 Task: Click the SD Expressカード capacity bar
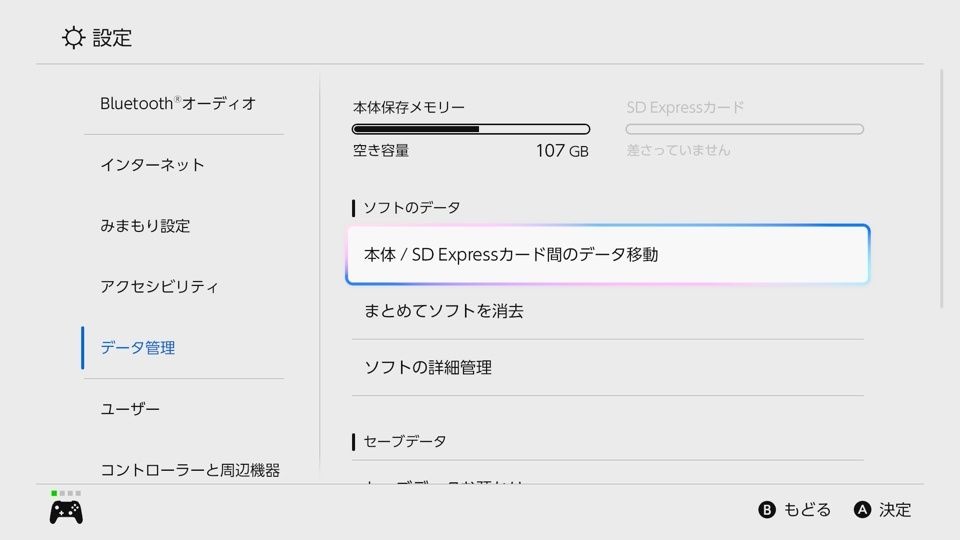[x=744, y=129]
